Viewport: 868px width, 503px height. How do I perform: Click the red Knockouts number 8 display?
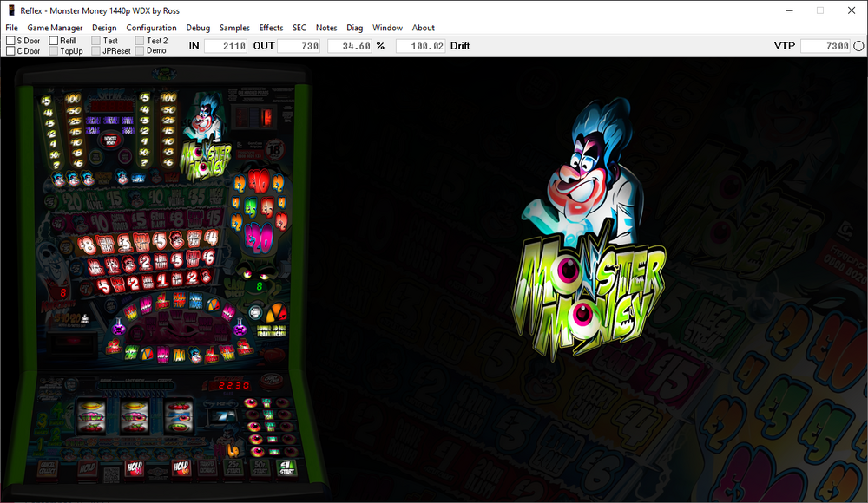63,292
